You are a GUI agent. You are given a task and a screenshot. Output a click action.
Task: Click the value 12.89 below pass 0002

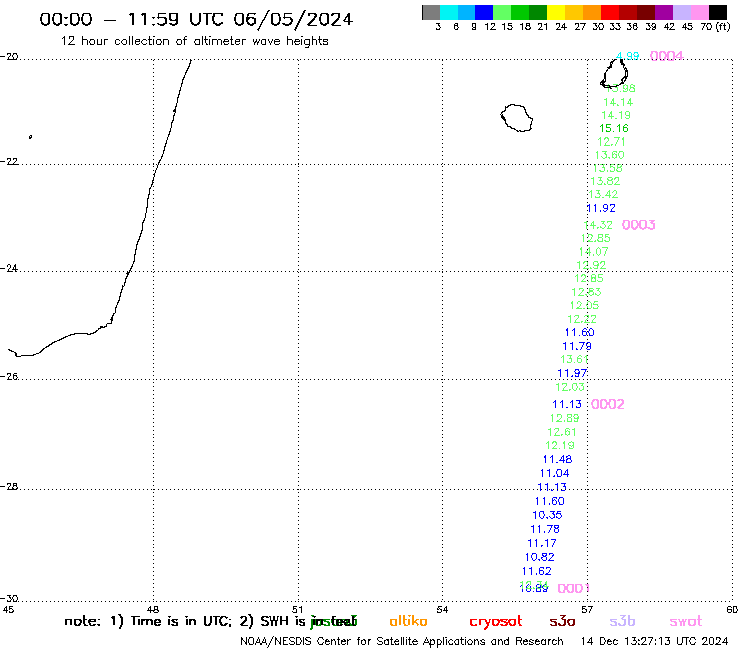(x=564, y=418)
